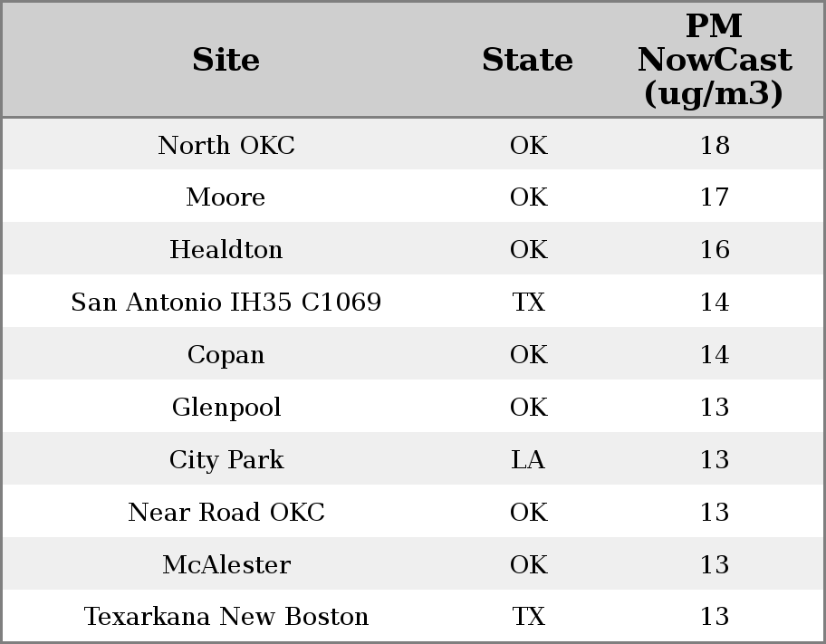The image size is (826, 644).
Task: Click the State column header
Action: 527,60
